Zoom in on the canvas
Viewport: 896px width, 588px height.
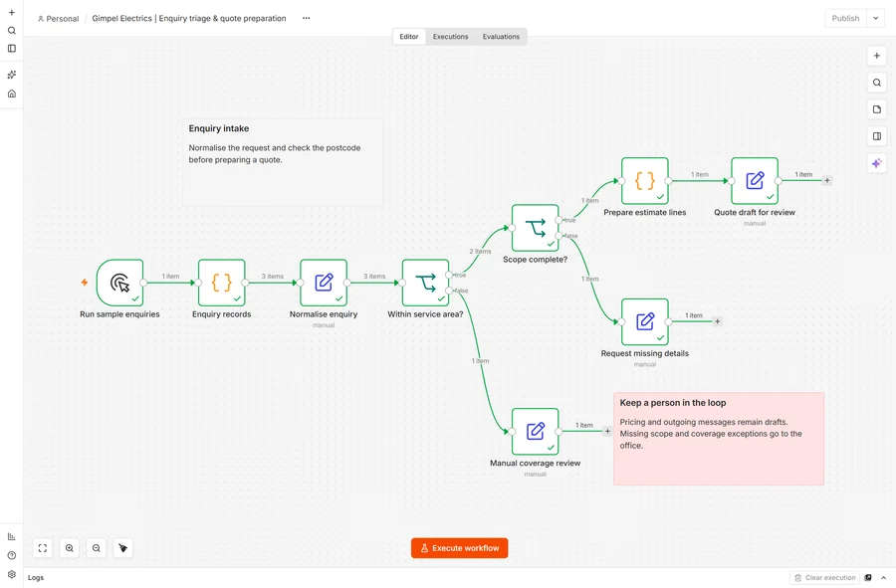(70, 548)
